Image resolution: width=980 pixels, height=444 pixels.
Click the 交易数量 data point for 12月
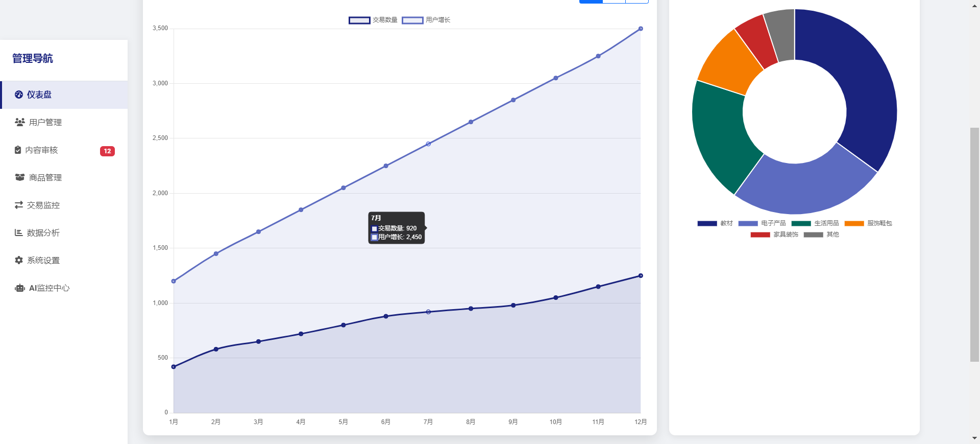(x=641, y=275)
